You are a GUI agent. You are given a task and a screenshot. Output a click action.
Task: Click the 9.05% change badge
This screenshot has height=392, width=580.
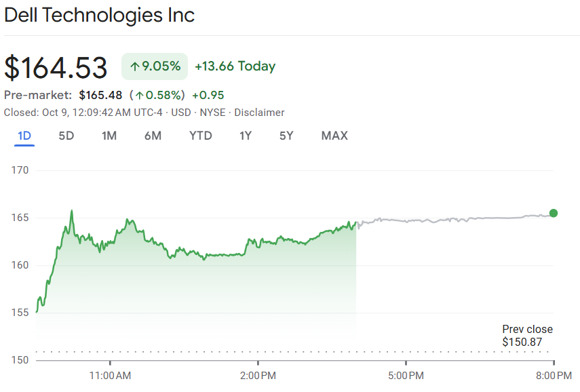(x=155, y=66)
